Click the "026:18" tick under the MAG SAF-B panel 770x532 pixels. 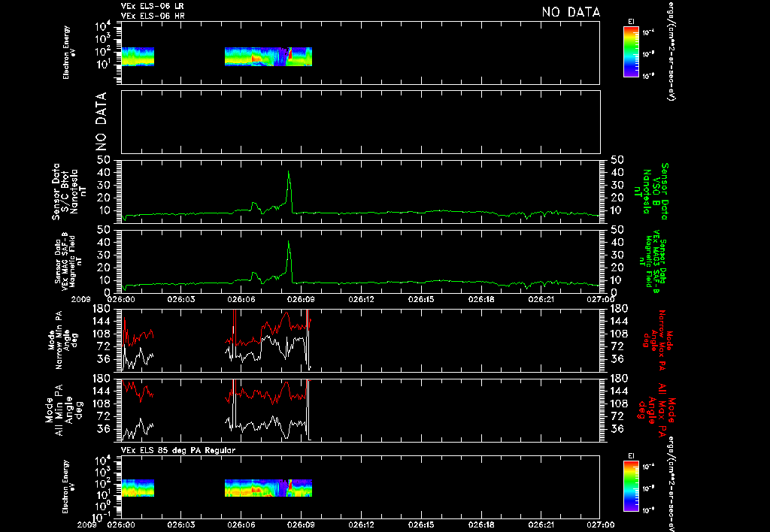(x=480, y=299)
